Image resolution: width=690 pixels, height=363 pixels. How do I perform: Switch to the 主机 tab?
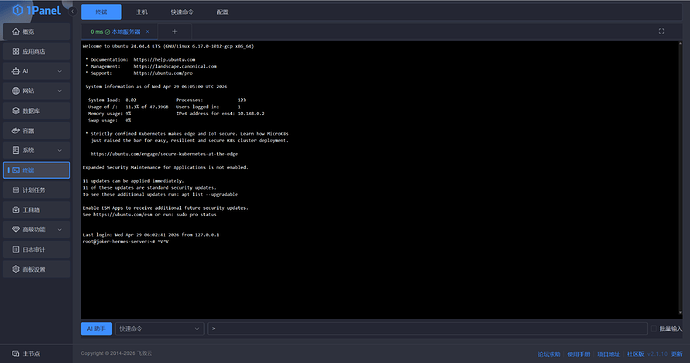[142, 12]
